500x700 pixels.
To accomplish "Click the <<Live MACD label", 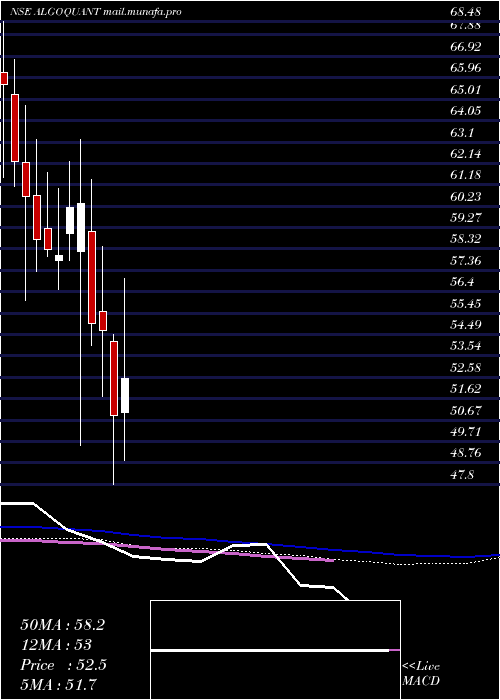I will pyautogui.click(x=421, y=673).
